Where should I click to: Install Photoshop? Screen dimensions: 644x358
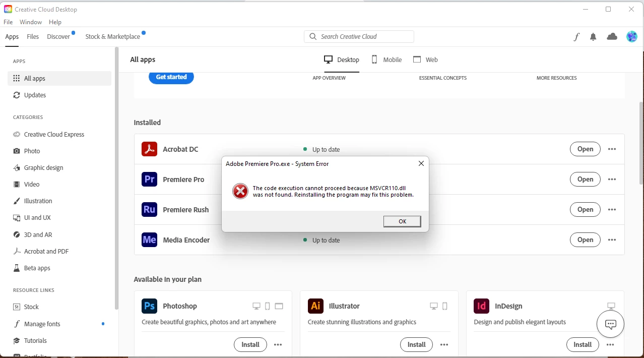tap(250, 345)
